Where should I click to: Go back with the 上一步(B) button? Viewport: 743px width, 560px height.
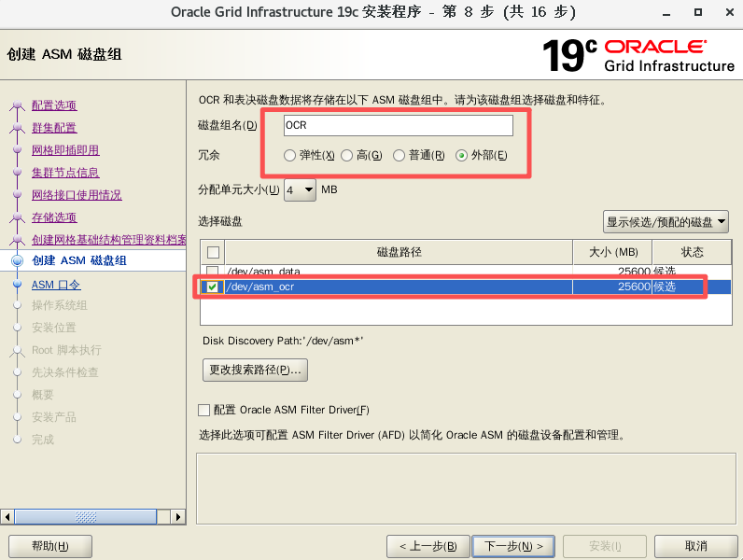[x=428, y=546]
